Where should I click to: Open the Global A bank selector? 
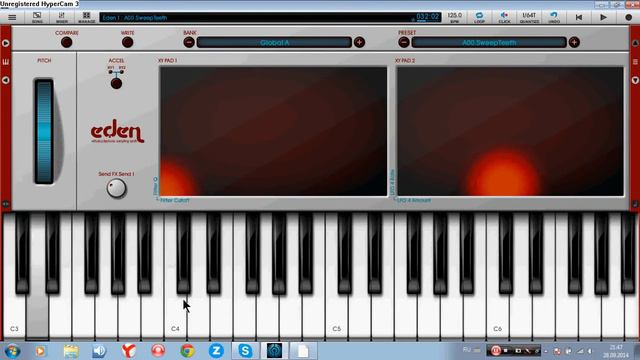274,42
